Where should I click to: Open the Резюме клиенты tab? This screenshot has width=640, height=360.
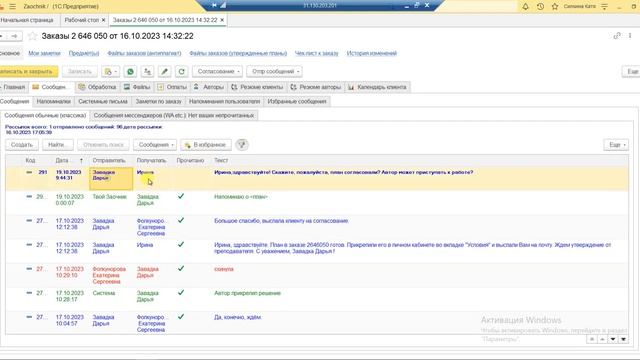click(257, 87)
